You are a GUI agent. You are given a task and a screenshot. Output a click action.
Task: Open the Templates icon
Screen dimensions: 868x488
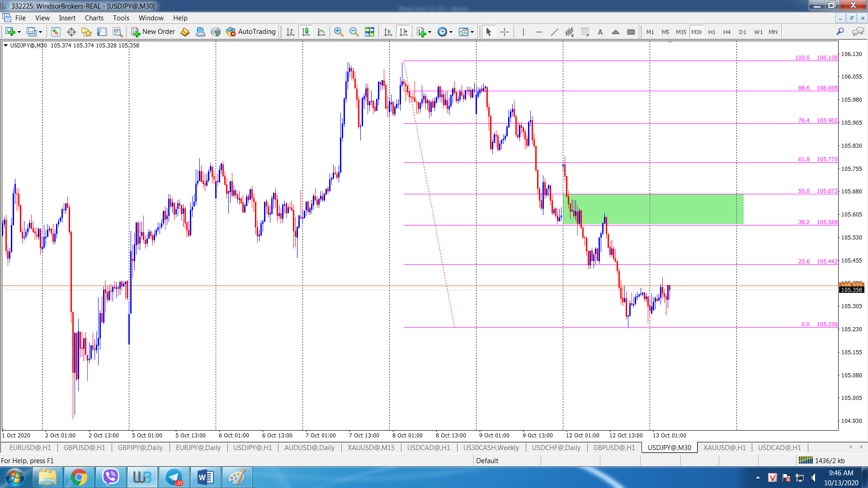(x=463, y=32)
